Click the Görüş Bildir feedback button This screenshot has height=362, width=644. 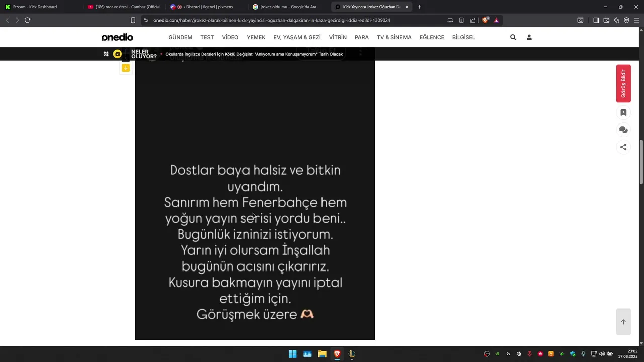(x=623, y=83)
